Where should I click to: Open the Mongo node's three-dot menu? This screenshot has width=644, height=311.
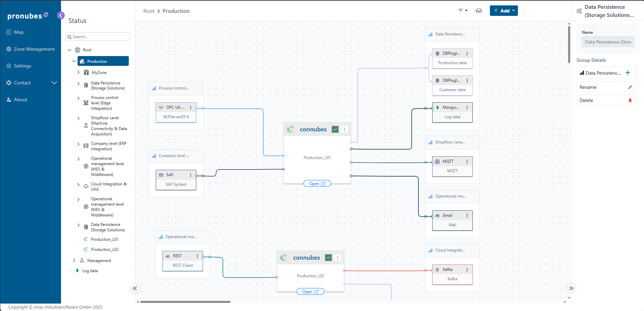point(467,107)
